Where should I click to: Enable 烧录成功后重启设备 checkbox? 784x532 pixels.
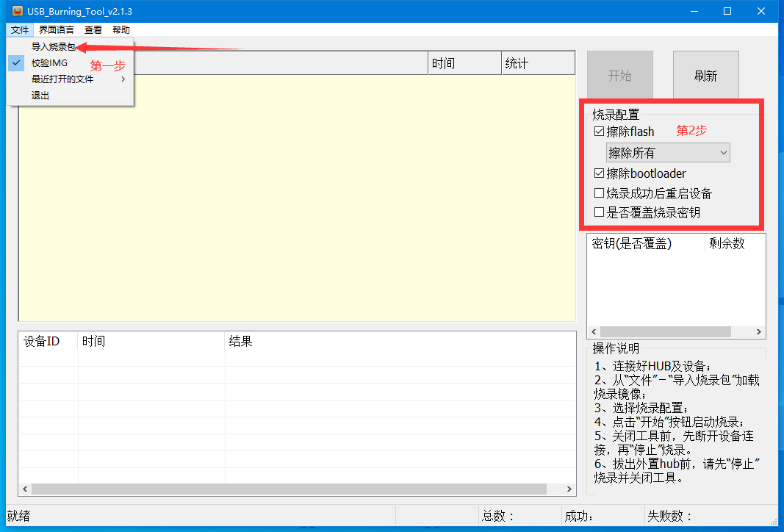tap(600, 194)
